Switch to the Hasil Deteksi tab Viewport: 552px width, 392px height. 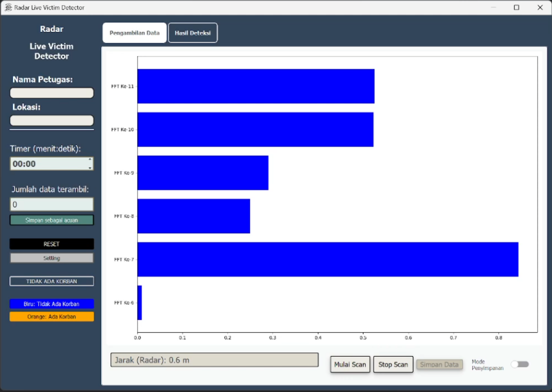(193, 33)
